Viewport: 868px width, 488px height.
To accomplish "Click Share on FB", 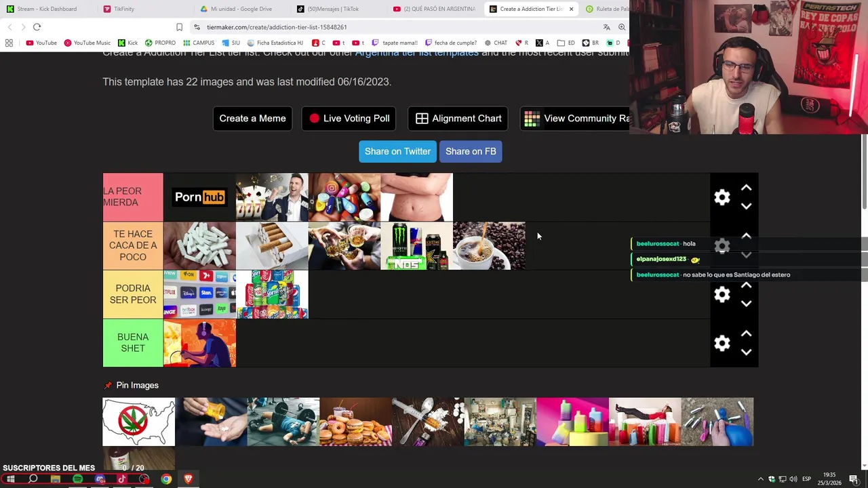I will tap(471, 151).
